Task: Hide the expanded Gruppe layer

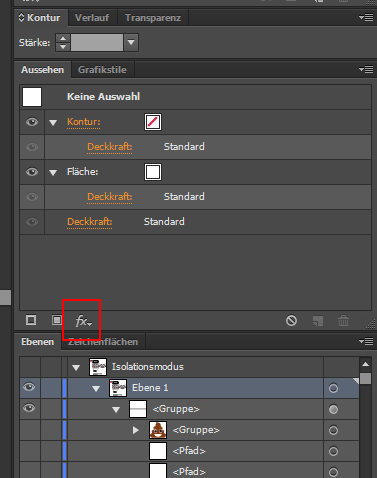Action: click(x=29, y=408)
